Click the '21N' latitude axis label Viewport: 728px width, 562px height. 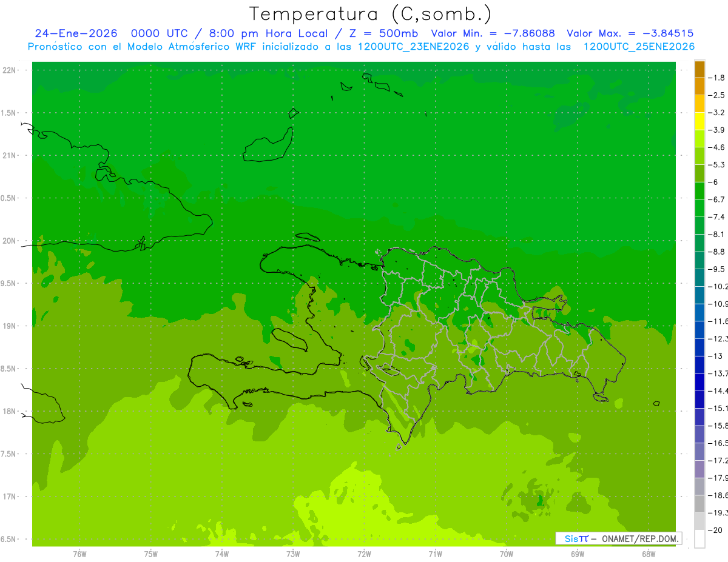tap(9, 155)
